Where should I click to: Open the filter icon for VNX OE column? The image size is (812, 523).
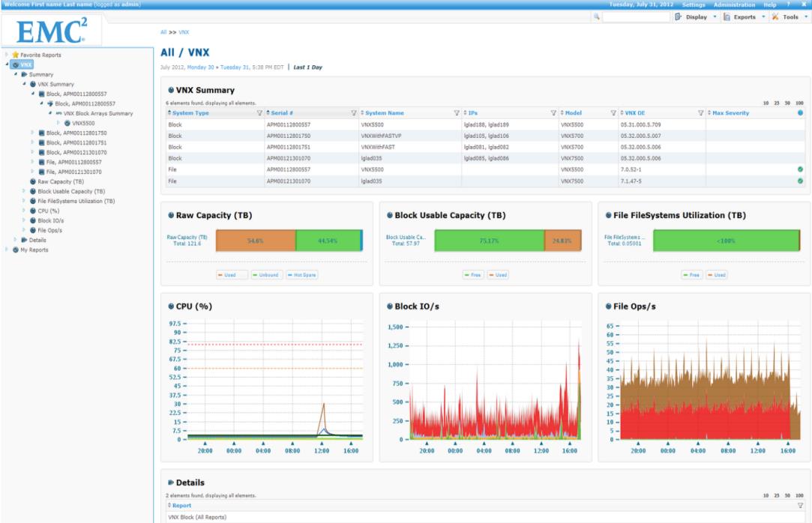pos(701,113)
